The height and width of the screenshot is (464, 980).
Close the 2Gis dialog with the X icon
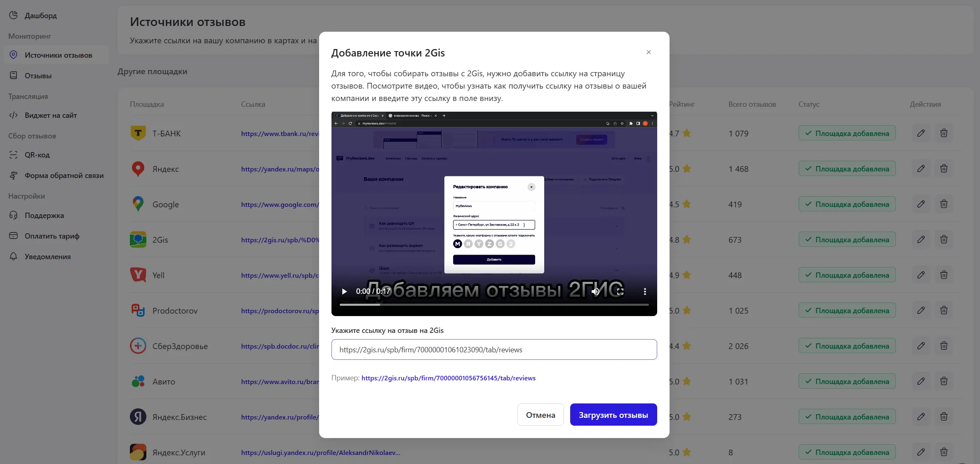(649, 52)
